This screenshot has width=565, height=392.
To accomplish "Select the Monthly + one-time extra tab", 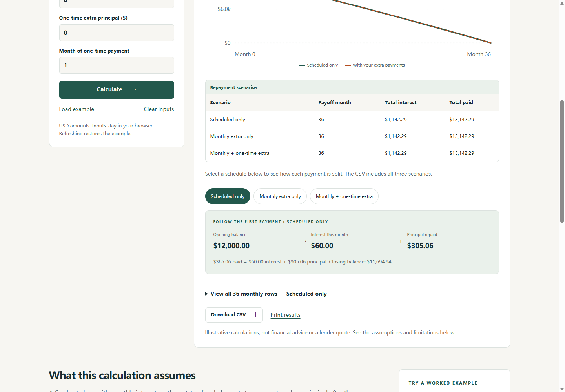I will coord(344,196).
